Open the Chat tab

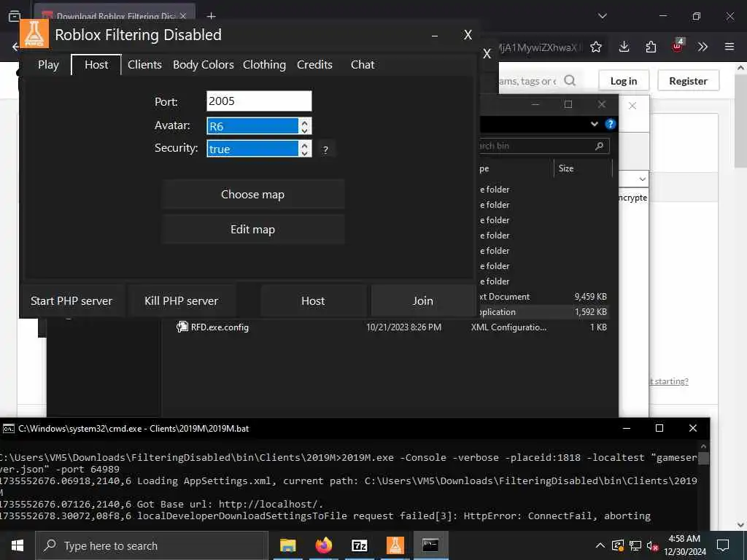(363, 65)
